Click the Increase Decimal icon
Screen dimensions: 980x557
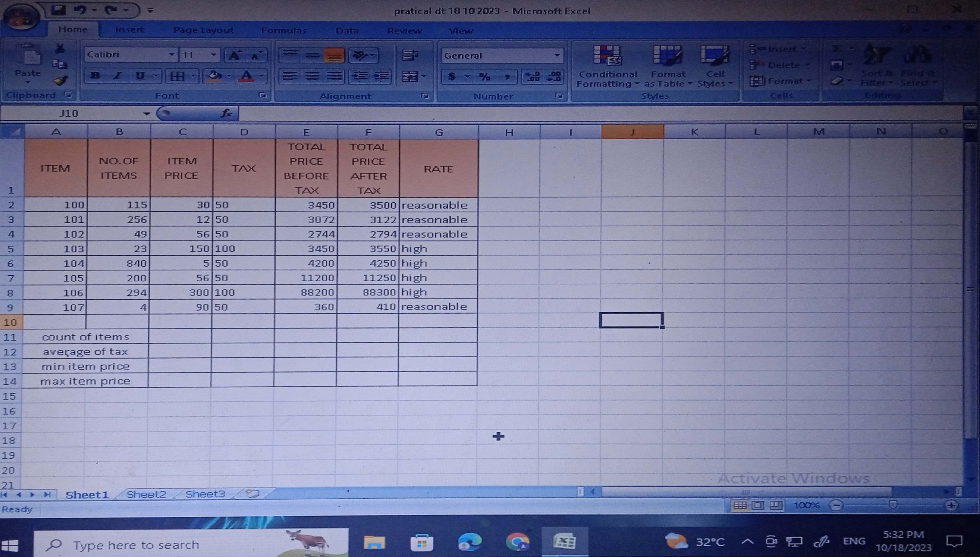click(x=532, y=77)
